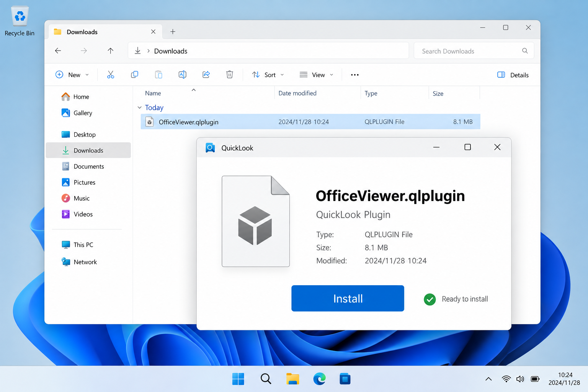Maximize the QuickLook window

[x=467, y=147]
